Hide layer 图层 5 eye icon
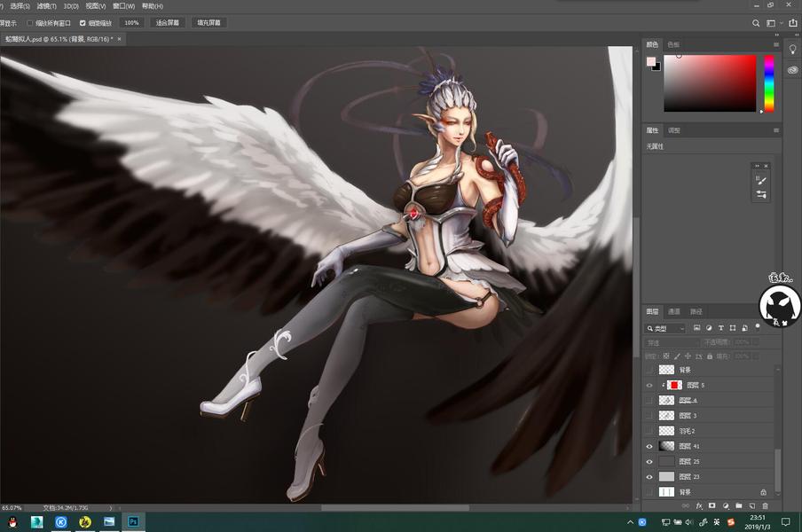Image resolution: width=802 pixels, height=532 pixels. pos(649,386)
